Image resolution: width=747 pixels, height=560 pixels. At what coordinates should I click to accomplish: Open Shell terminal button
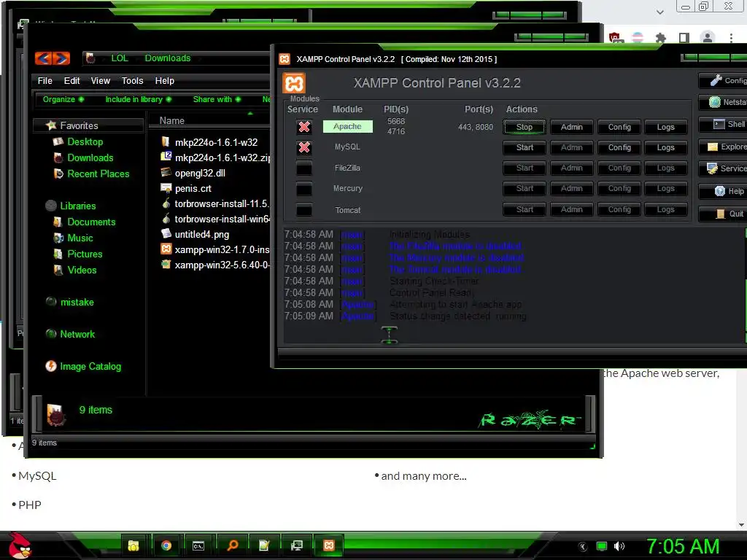723,124
